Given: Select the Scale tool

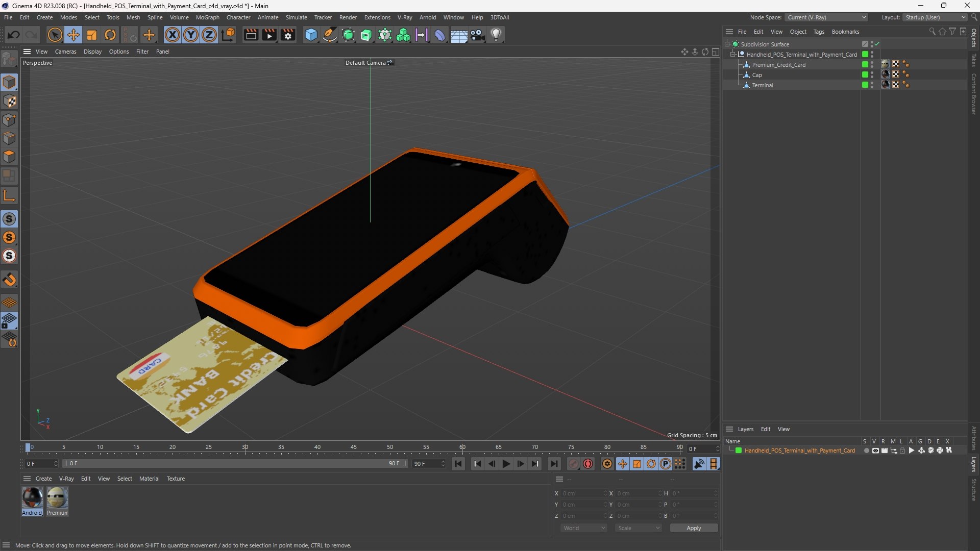Looking at the screenshot, I should [92, 35].
